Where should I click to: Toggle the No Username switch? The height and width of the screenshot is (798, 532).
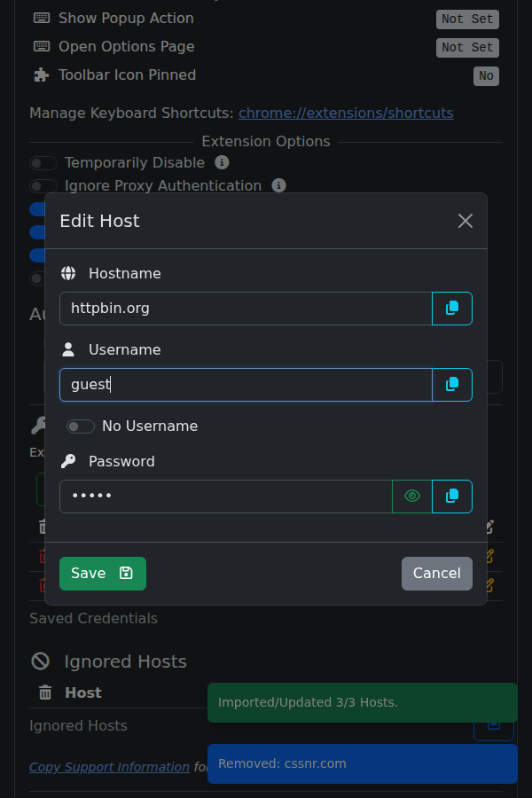pyautogui.click(x=81, y=426)
